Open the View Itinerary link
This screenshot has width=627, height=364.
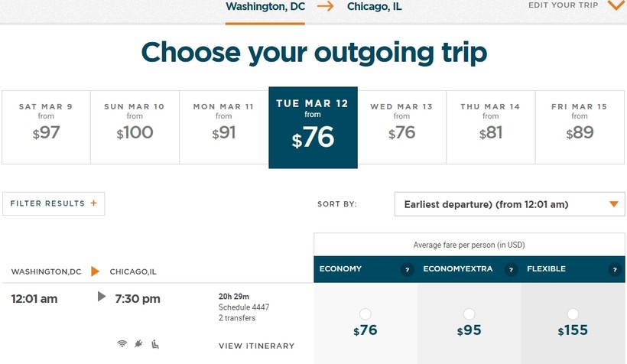tap(256, 346)
